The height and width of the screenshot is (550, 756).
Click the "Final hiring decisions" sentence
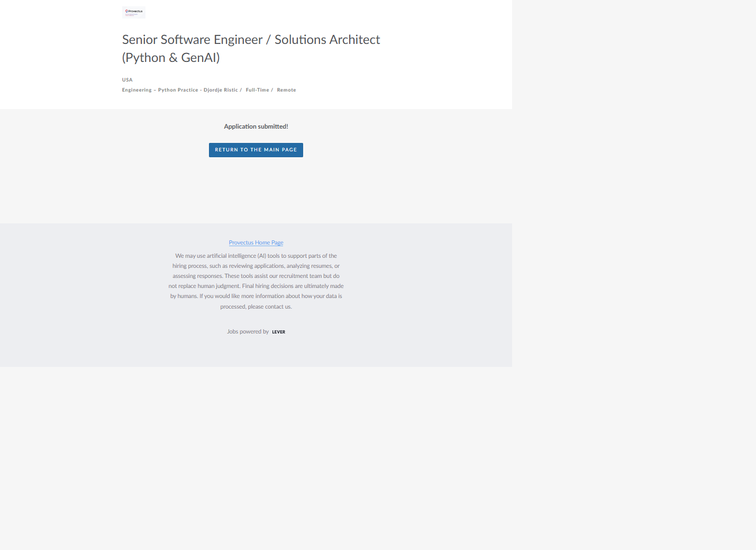pyautogui.click(x=293, y=286)
